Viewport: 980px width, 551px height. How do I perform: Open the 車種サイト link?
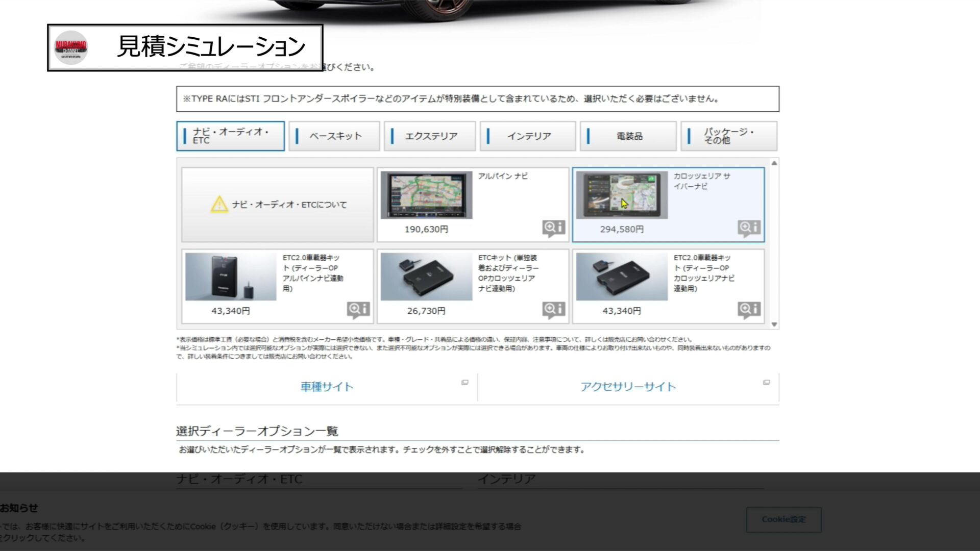click(327, 387)
